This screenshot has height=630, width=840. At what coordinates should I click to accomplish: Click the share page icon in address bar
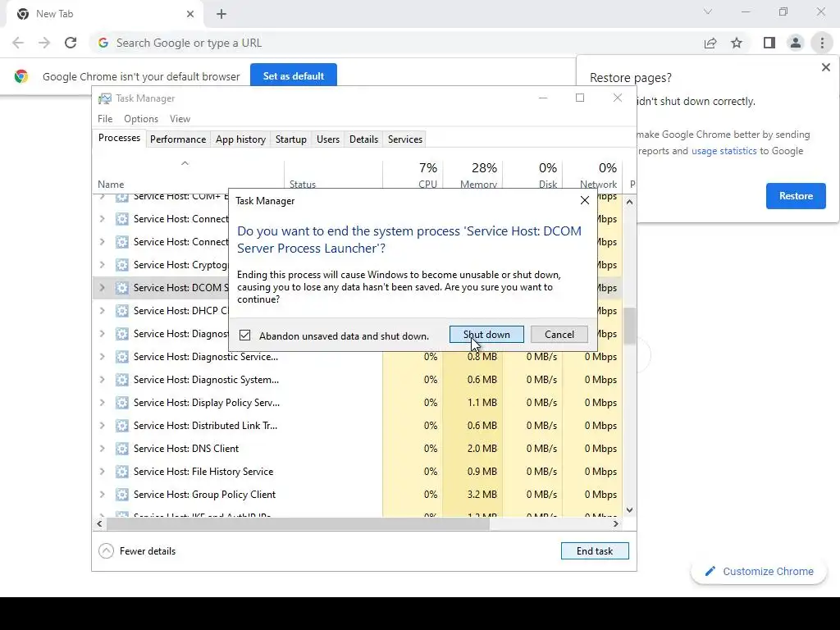click(710, 43)
